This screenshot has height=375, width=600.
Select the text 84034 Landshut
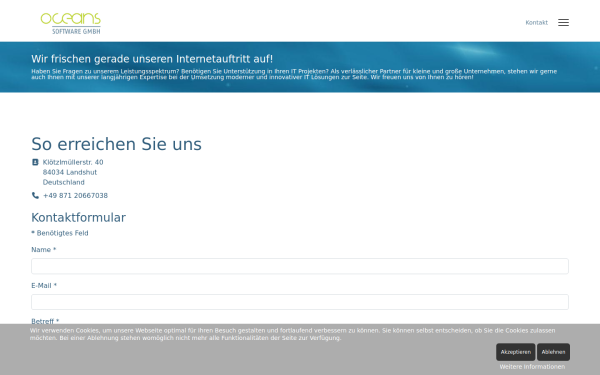pos(70,172)
